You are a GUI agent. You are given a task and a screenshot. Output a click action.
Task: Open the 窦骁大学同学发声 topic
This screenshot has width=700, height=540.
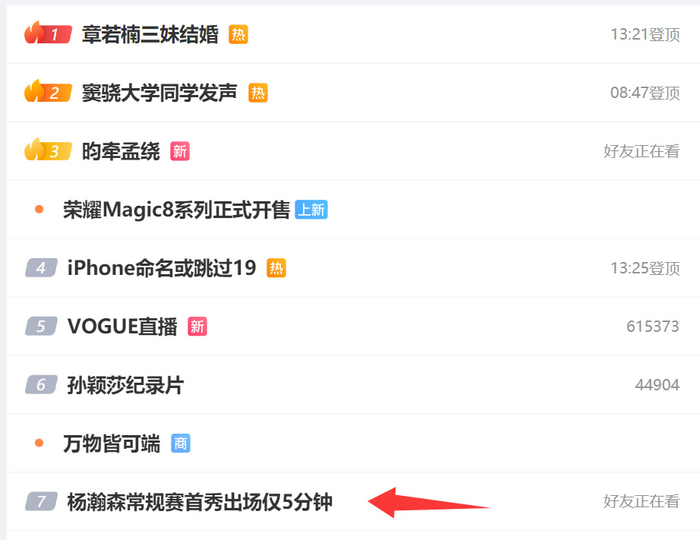click(159, 93)
